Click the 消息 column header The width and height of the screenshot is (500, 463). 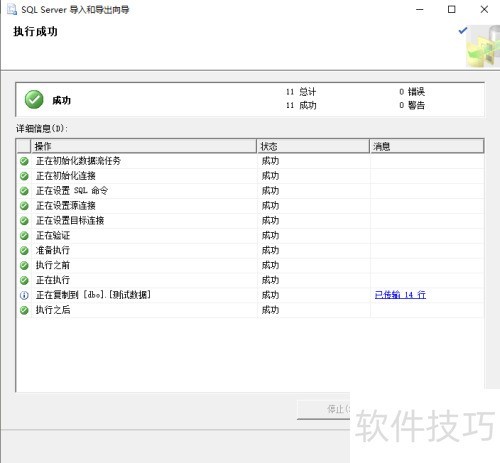(427, 146)
